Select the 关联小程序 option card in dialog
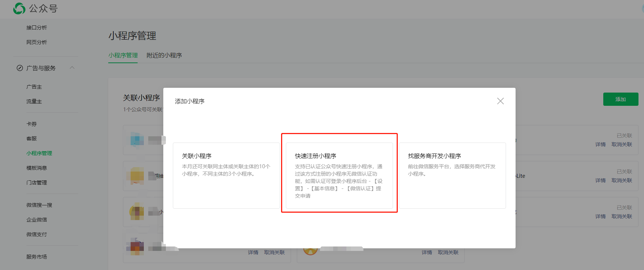This screenshot has width=644, height=270. tap(226, 176)
